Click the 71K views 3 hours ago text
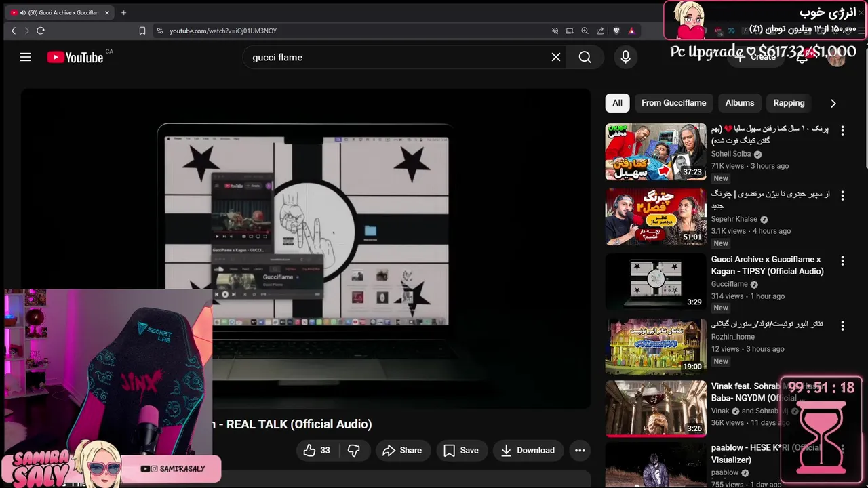The height and width of the screenshot is (488, 868). coord(750,166)
